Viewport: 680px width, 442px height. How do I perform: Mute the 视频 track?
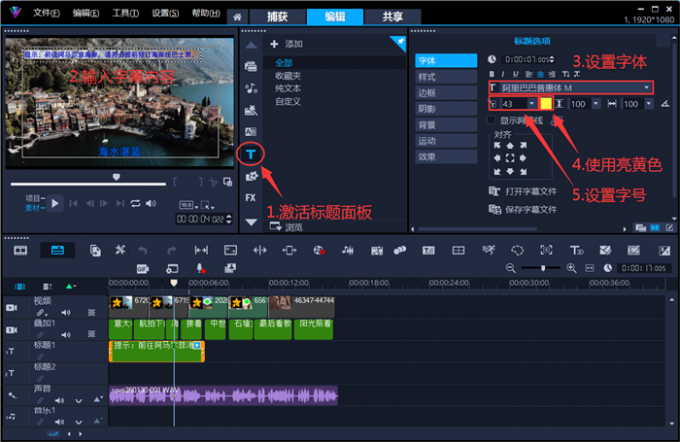[65, 313]
